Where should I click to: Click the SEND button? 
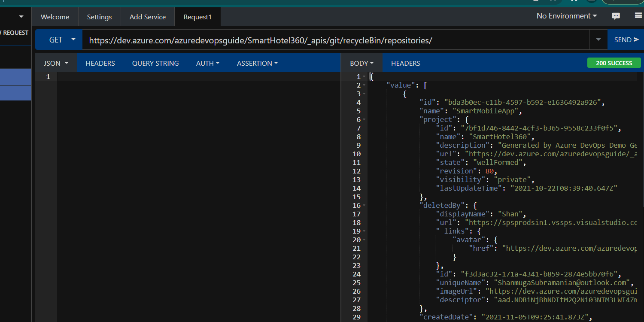pos(626,39)
